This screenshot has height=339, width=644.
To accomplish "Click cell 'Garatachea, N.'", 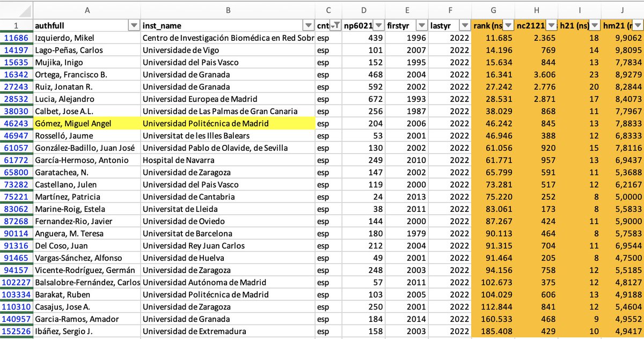I will 87,172.
